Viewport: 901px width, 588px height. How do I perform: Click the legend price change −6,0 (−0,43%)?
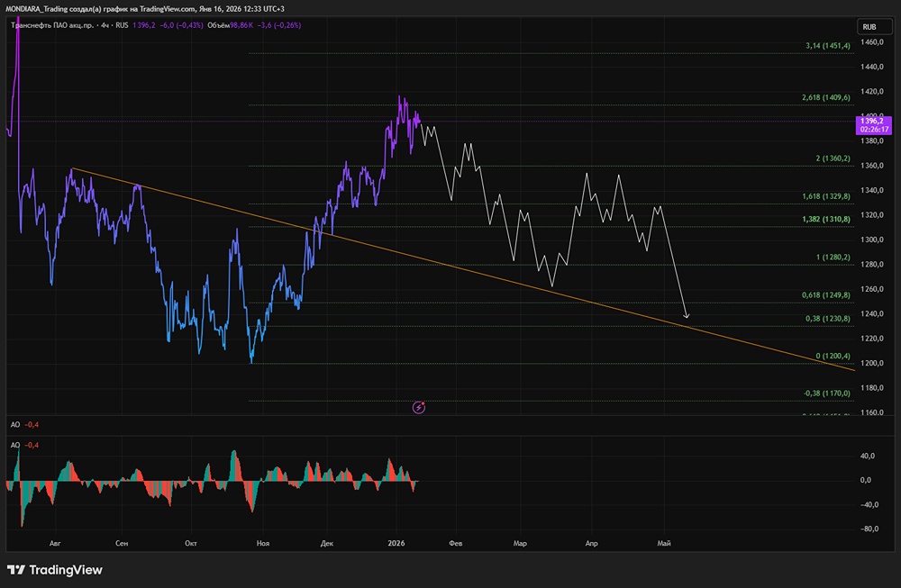(x=182, y=25)
